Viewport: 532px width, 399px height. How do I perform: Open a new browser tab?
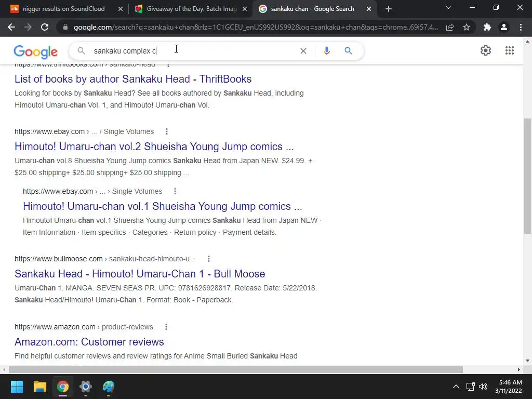tap(389, 9)
